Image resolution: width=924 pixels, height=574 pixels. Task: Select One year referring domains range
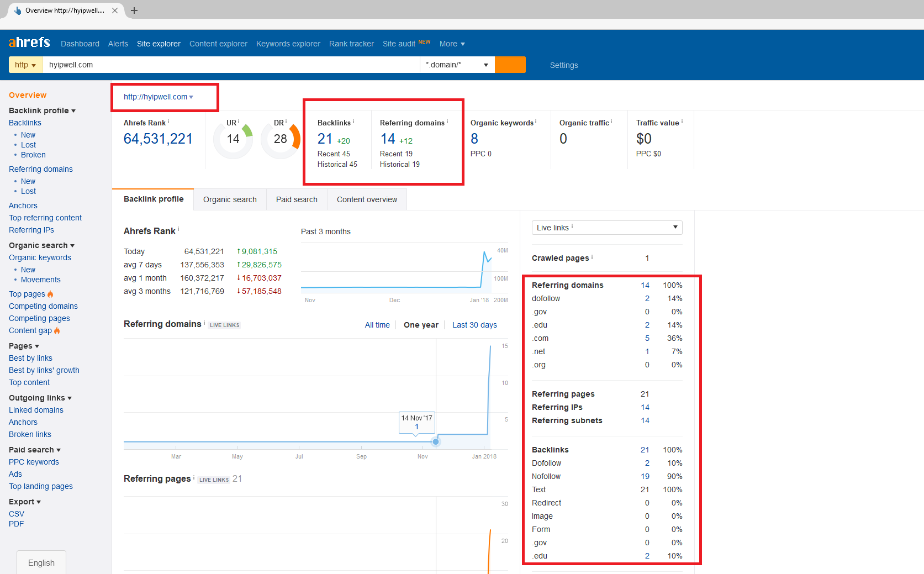click(421, 325)
